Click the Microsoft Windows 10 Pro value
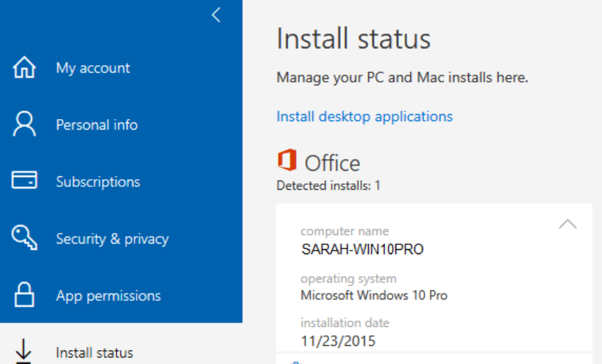602x364 pixels. click(x=374, y=295)
